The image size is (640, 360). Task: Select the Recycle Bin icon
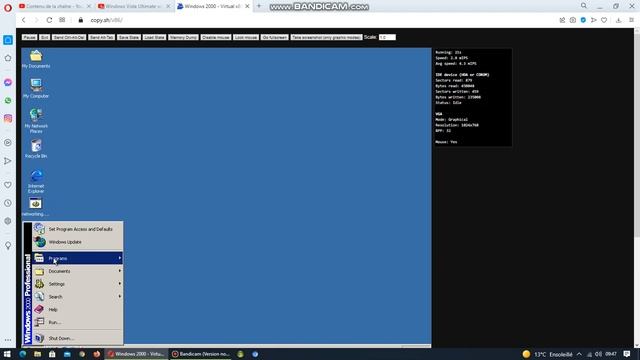(x=36, y=149)
